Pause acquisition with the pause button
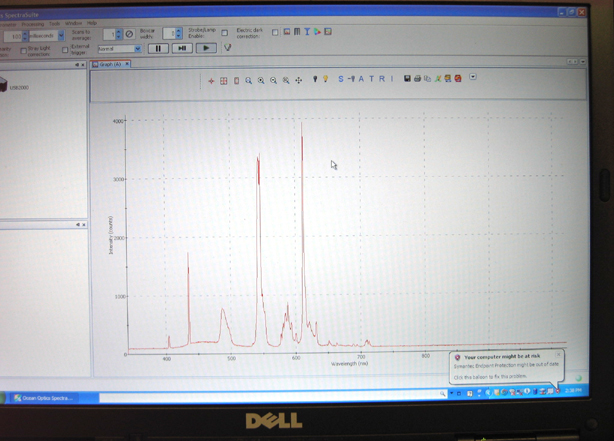Screen dimensions: 614x441 tap(158, 49)
